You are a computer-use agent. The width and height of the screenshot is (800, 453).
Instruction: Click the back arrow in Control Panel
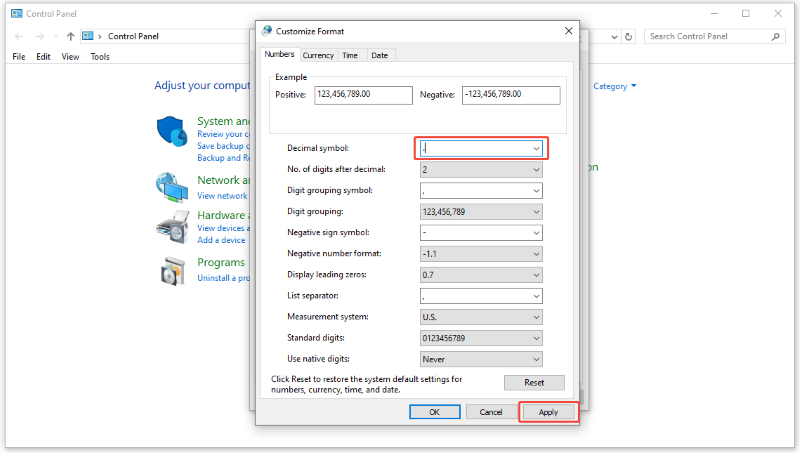(19, 36)
